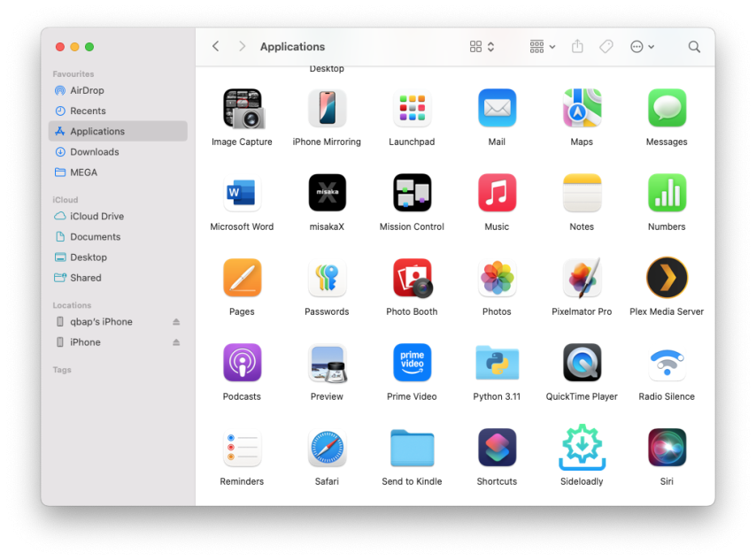Viewport: 756px width, 560px height.
Task: Select the Reminders app icon
Action: [243, 448]
